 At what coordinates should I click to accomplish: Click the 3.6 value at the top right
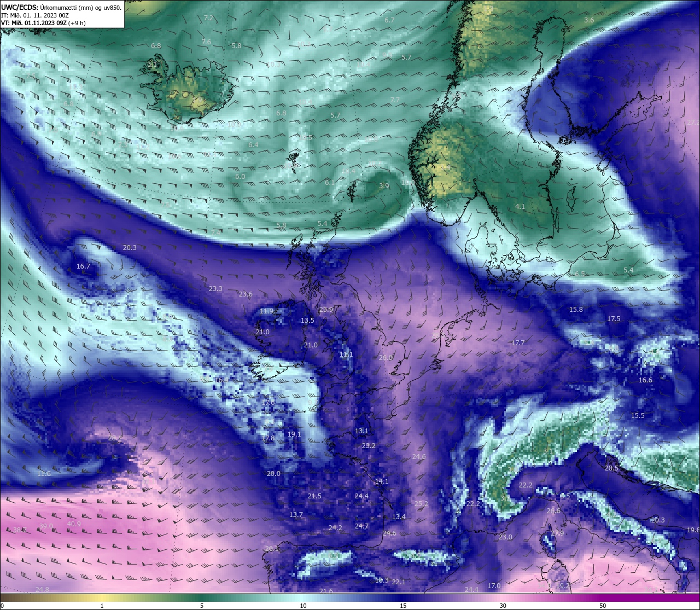589,20
